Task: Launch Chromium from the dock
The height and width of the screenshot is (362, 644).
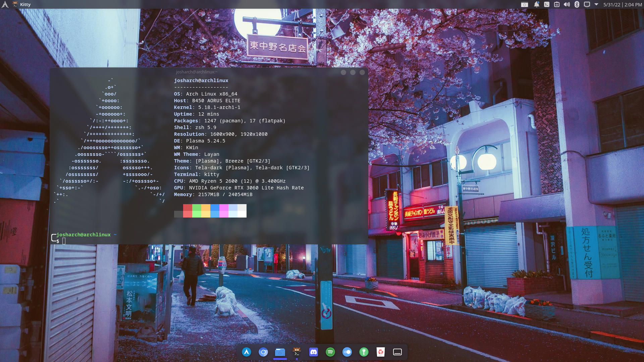Action: click(x=263, y=352)
